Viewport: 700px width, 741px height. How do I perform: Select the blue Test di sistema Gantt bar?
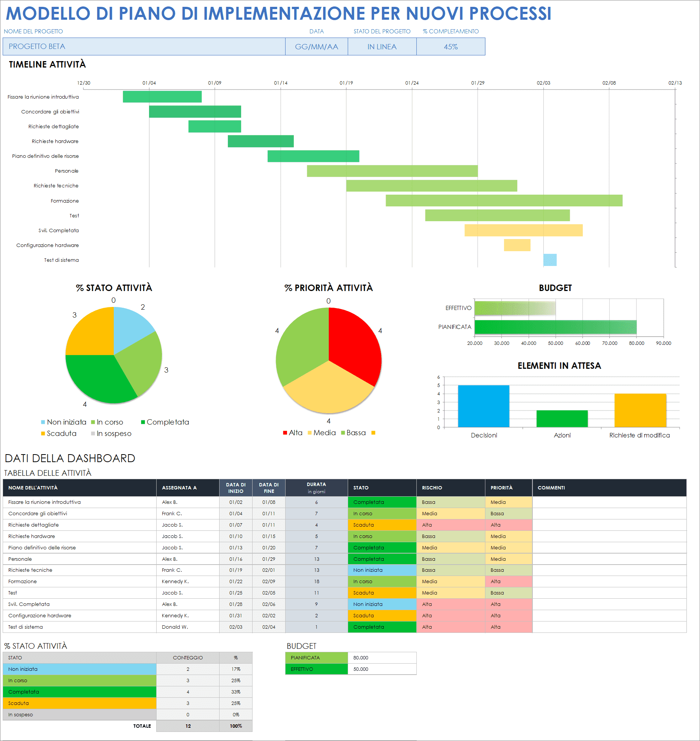(550, 260)
